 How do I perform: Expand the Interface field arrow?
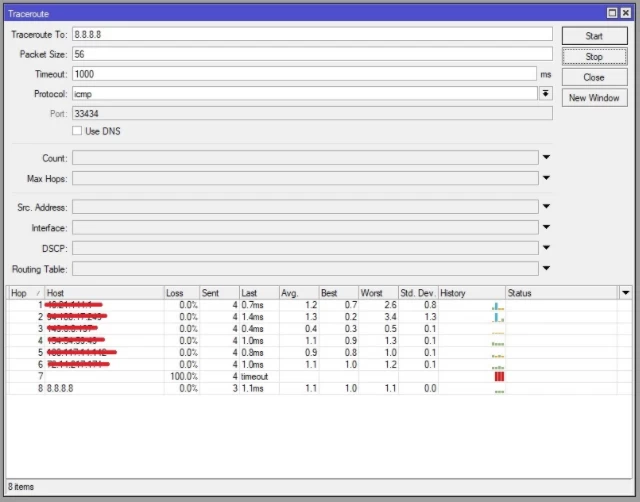(546, 227)
